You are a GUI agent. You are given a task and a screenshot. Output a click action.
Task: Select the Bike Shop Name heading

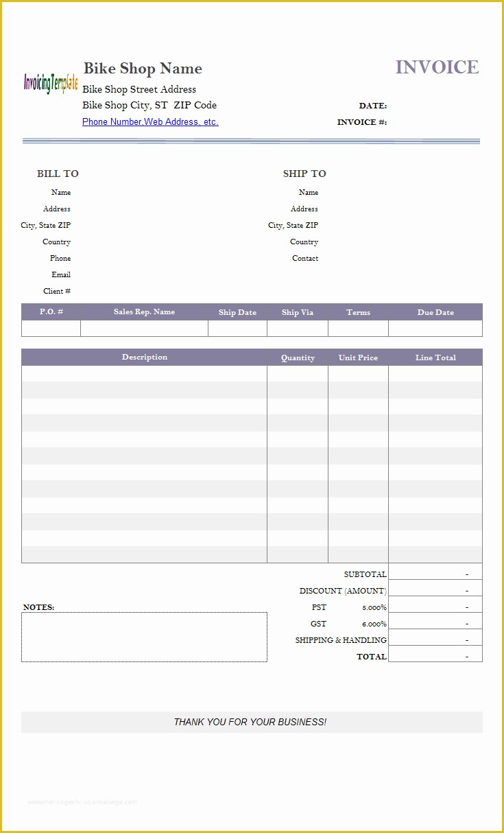143,69
